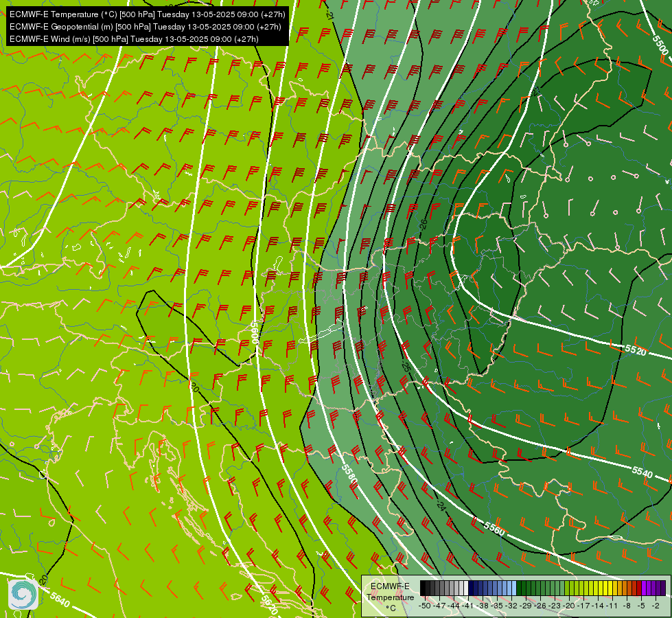Click the -2 tick label on the colour scale
Image resolution: width=672 pixels, height=618 pixels.
(656, 606)
